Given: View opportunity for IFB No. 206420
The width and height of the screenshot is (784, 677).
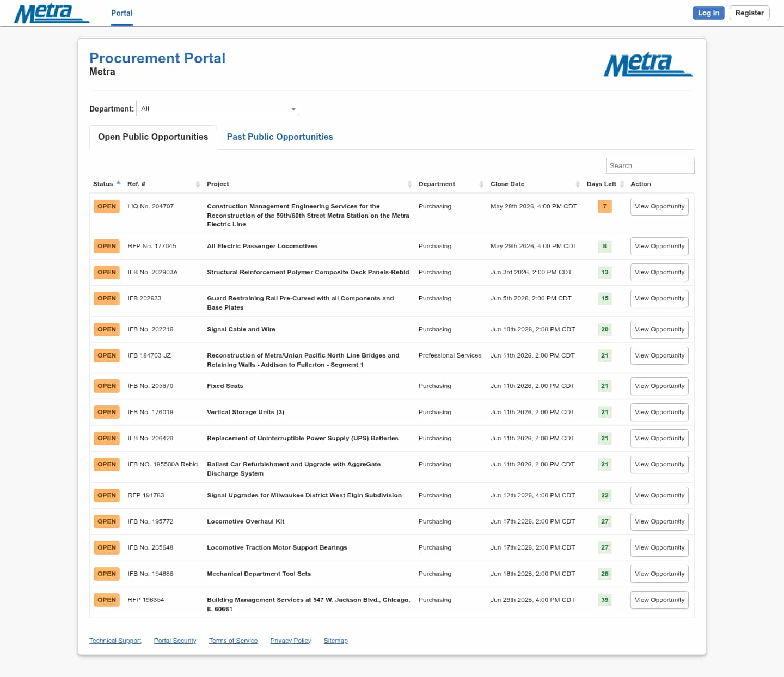Looking at the screenshot, I should point(659,439).
